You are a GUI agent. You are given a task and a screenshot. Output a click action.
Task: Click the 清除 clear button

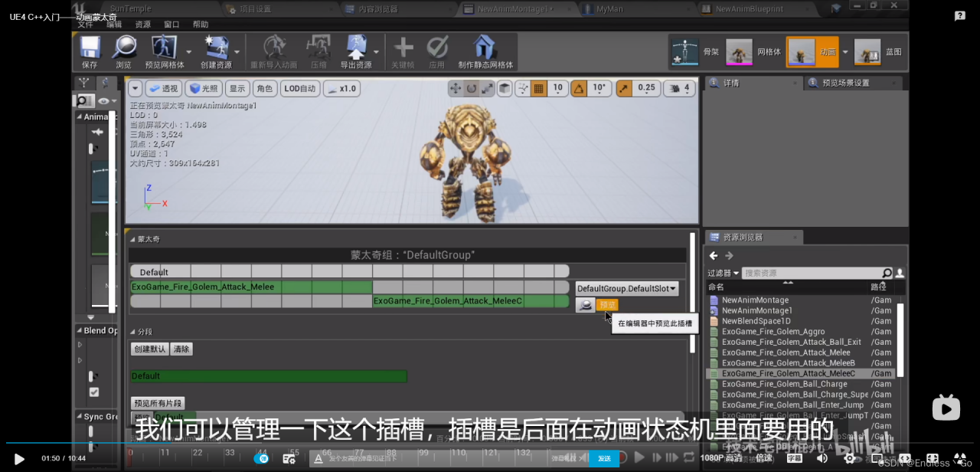click(181, 349)
